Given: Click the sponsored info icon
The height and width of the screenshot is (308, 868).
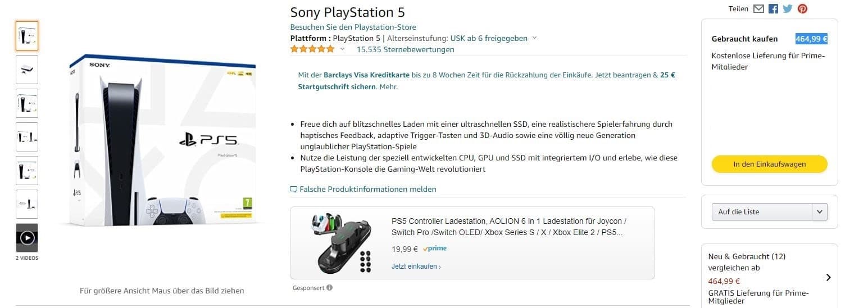Looking at the screenshot, I should pyautogui.click(x=329, y=288).
